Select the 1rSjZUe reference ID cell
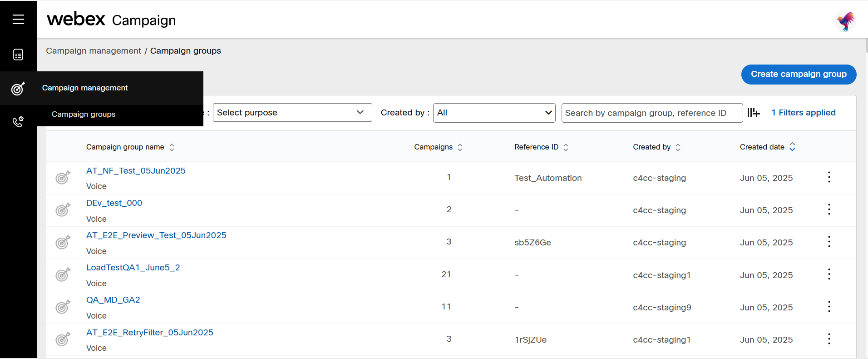Image resolution: width=868 pixels, height=359 pixels. point(531,340)
